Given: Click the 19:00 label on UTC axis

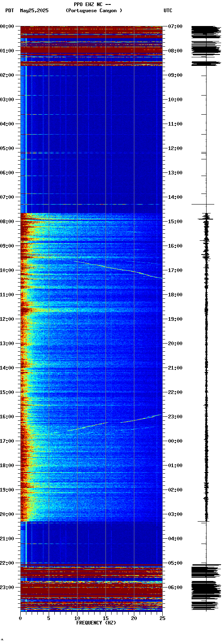Looking at the screenshot, I should 175,319.
